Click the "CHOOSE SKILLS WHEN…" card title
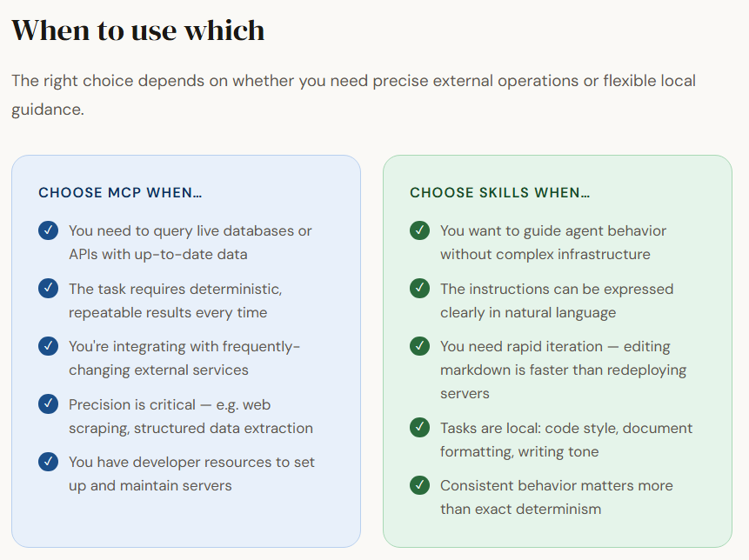 pos(499,193)
